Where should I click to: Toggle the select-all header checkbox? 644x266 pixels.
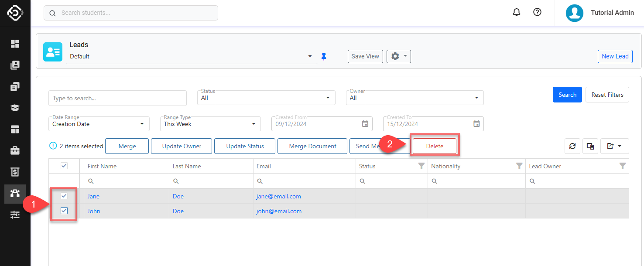click(64, 166)
